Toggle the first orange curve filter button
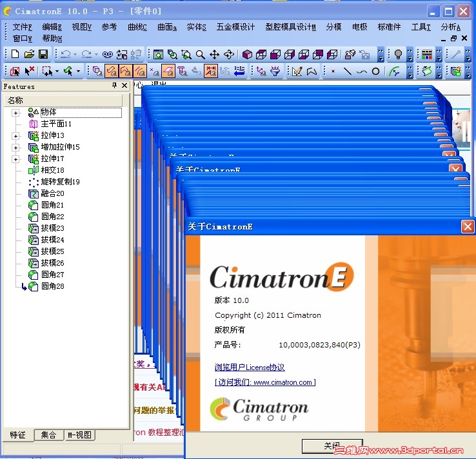 click(112, 72)
